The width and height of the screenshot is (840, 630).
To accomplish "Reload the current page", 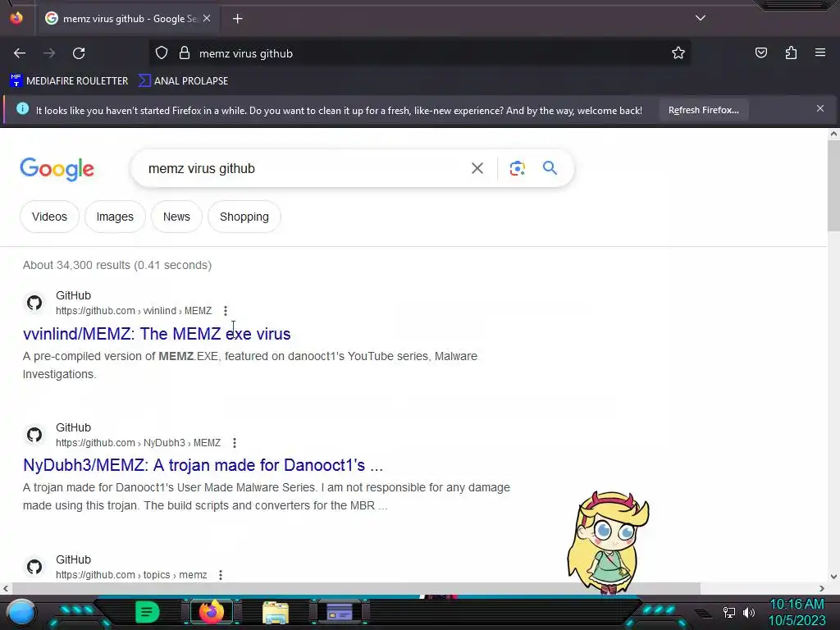I will [79, 53].
